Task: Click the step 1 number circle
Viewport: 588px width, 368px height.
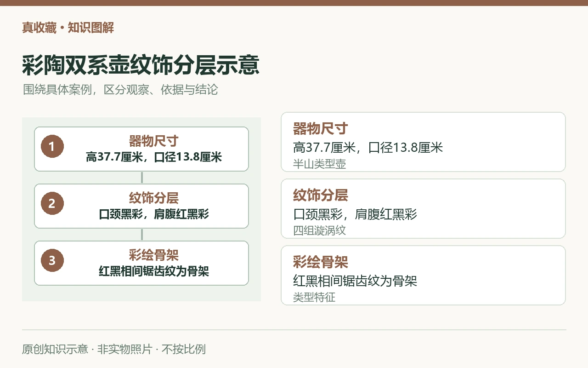Action: tap(52, 147)
